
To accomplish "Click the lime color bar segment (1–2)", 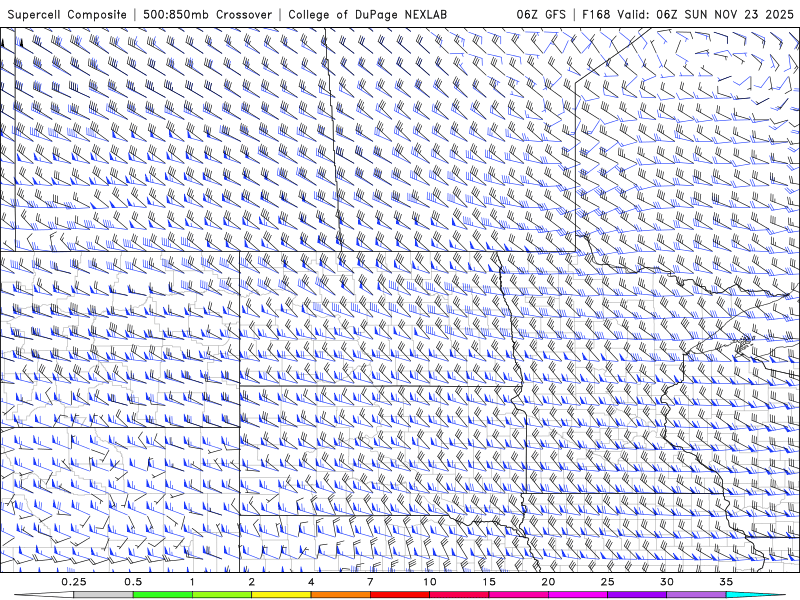I will 222,595.
